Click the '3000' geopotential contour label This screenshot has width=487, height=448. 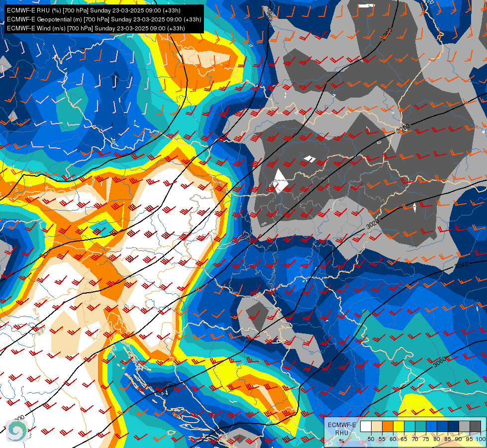point(403,128)
